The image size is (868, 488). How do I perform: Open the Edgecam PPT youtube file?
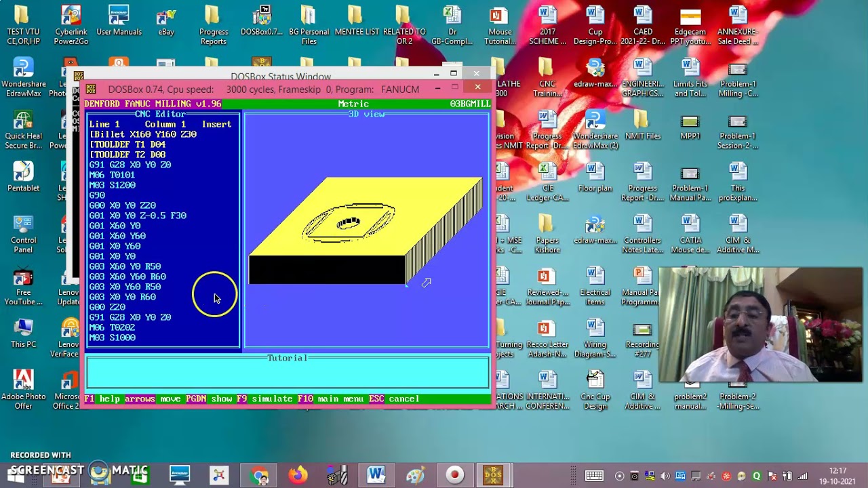click(690, 25)
